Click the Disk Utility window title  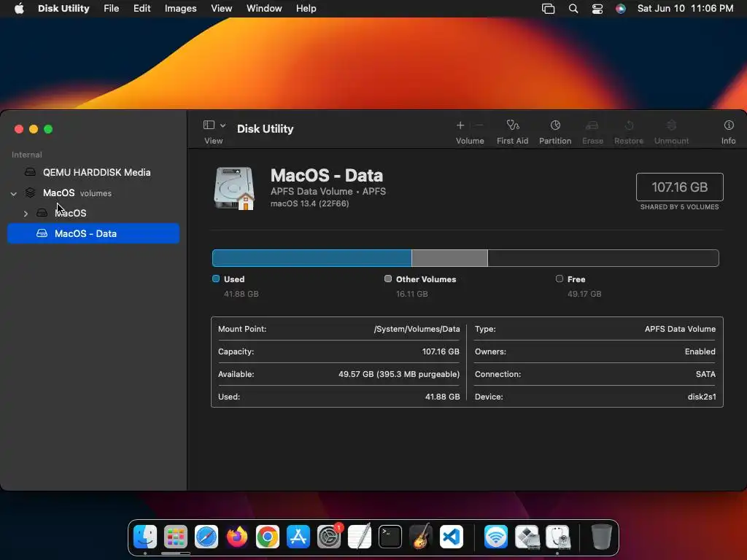coord(265,128)
